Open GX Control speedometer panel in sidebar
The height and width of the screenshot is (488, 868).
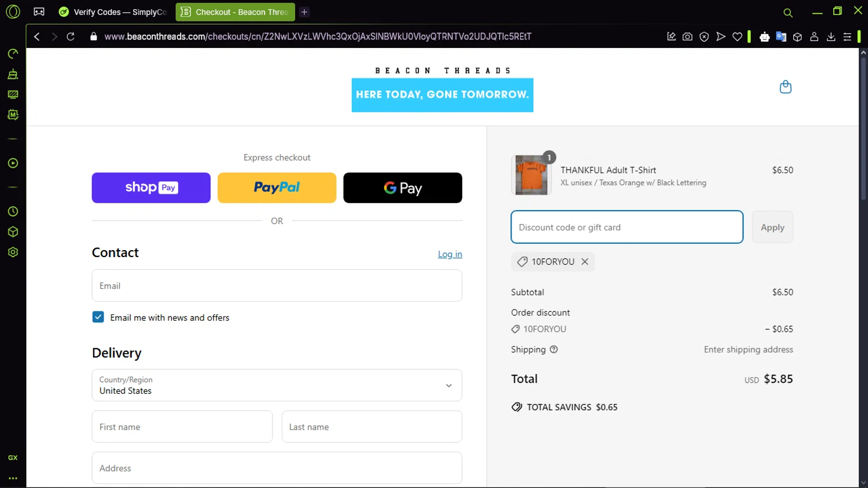(x=13, y=54)
